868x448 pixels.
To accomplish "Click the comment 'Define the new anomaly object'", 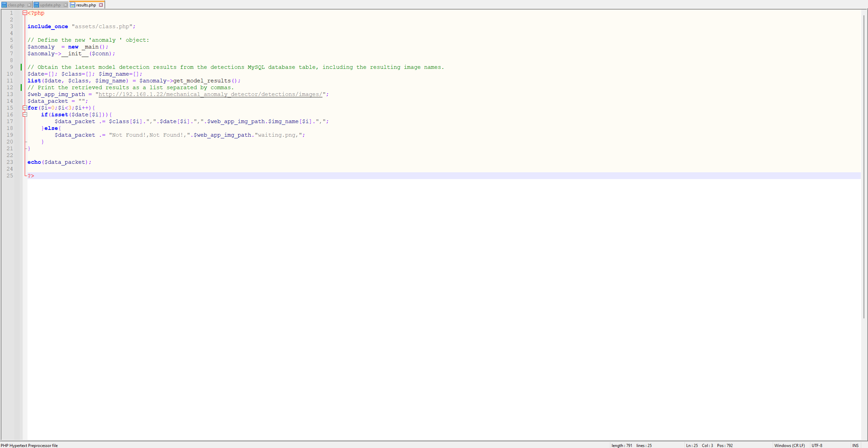I will [x=88, y=40].
